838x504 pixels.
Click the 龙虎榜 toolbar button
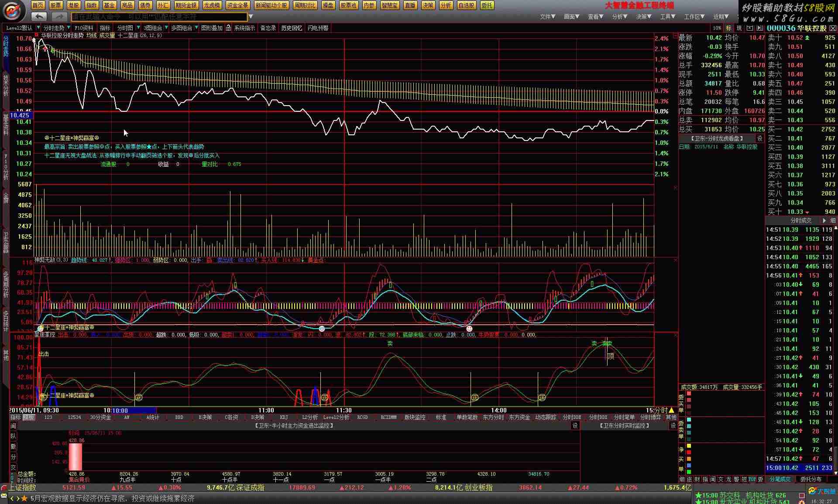click(212, 5)
